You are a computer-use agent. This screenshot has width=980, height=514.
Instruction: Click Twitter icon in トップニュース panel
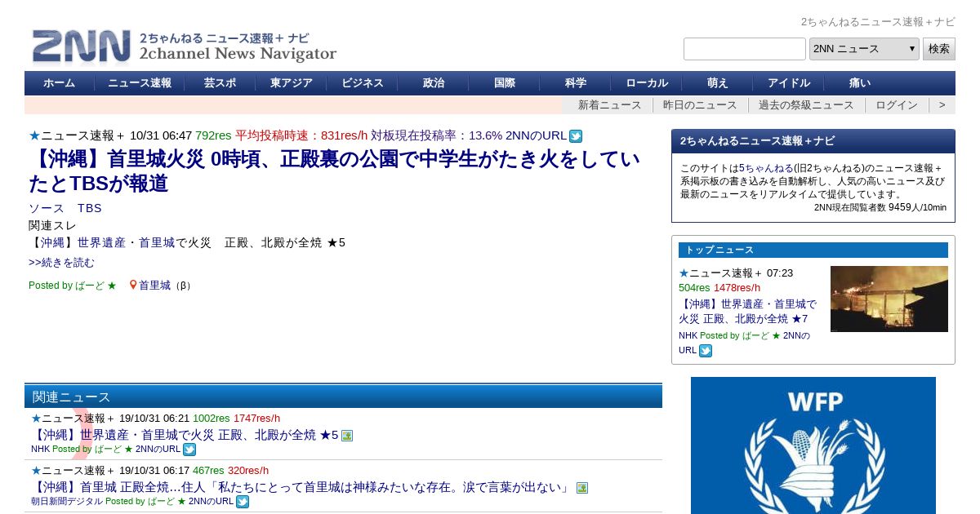(x=706, y=351)
